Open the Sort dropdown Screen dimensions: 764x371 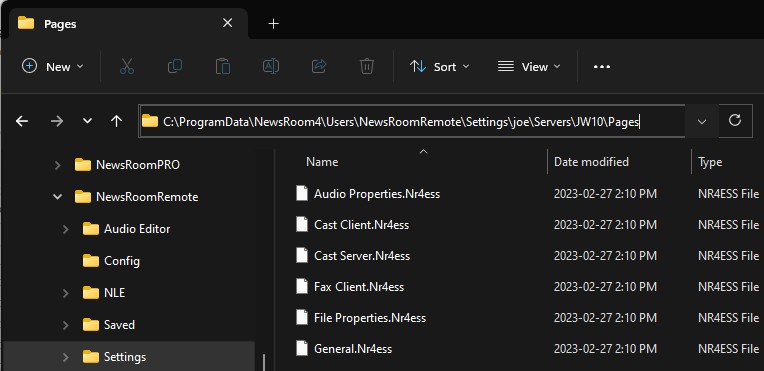(x=439, y=66)
